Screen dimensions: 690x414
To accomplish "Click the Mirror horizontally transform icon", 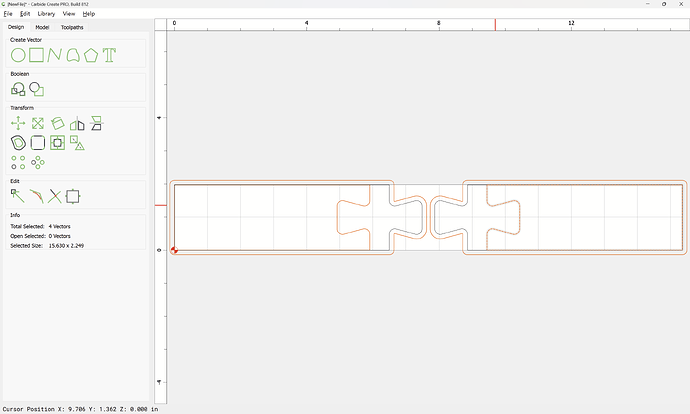I will point(77,124).
